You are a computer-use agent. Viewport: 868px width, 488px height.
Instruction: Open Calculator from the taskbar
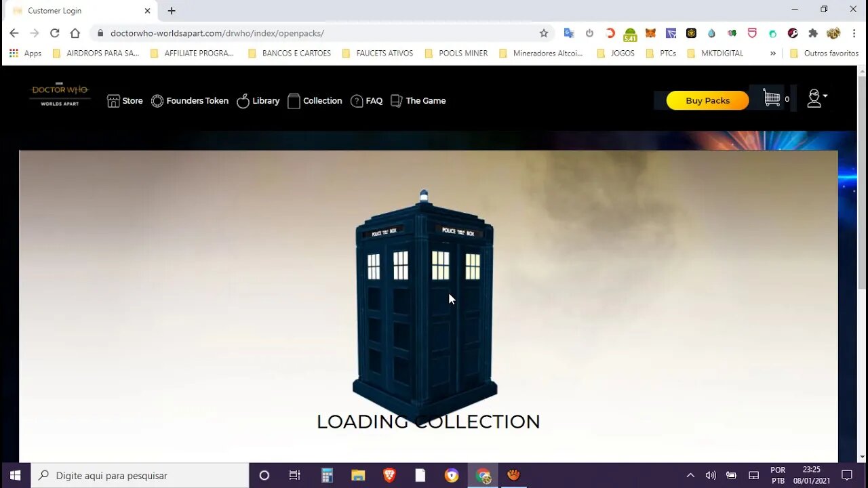(327, 475)
